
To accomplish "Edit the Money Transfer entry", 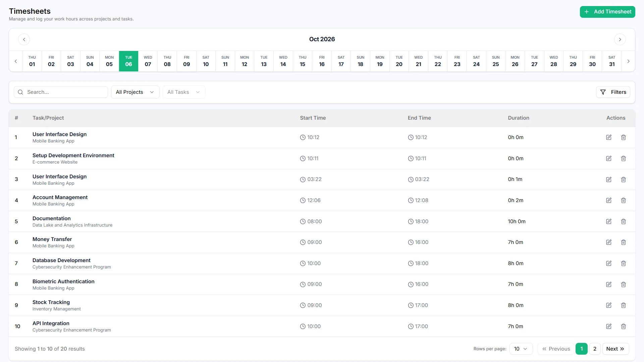I will coord(609,242).
